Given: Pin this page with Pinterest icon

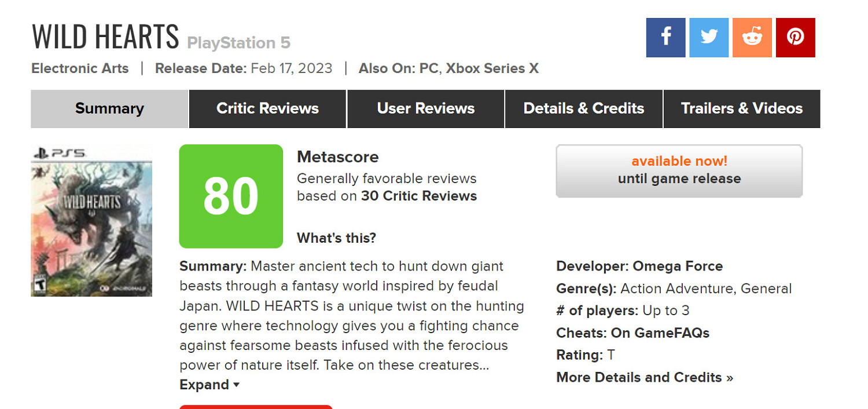Looking at the screenshot, I should [x=796, y=38].
